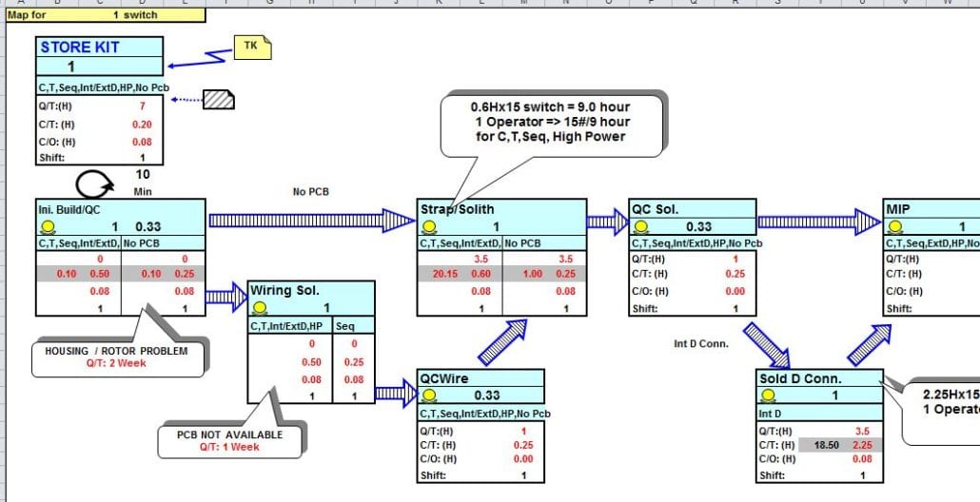Click the Wiring Sol. title cell
The height and width of the screenshot is (502, 980).
point(311,290)
